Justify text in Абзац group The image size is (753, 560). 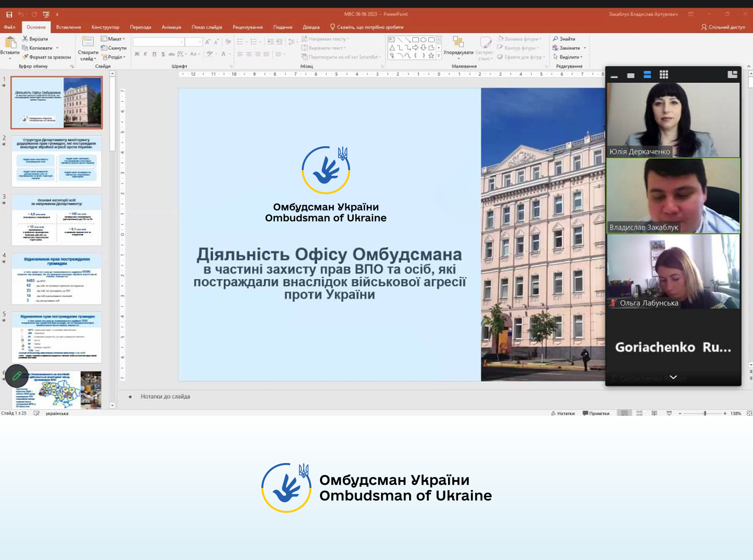coord(266,54)
